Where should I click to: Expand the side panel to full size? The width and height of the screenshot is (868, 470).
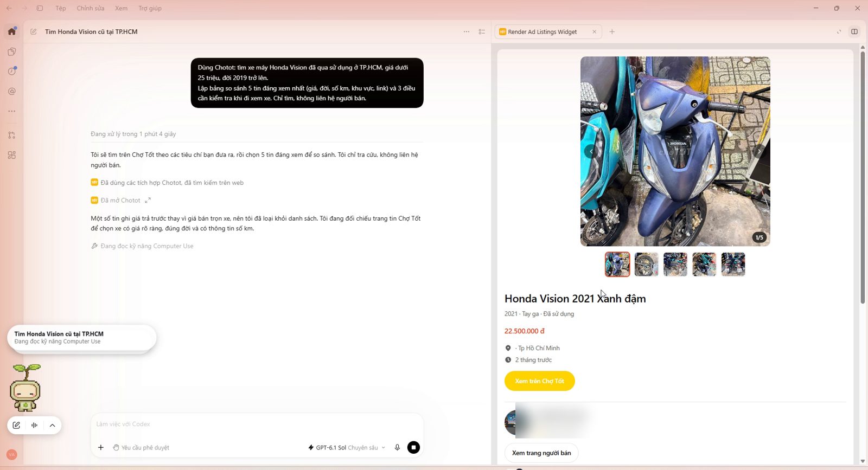point(839,32)
